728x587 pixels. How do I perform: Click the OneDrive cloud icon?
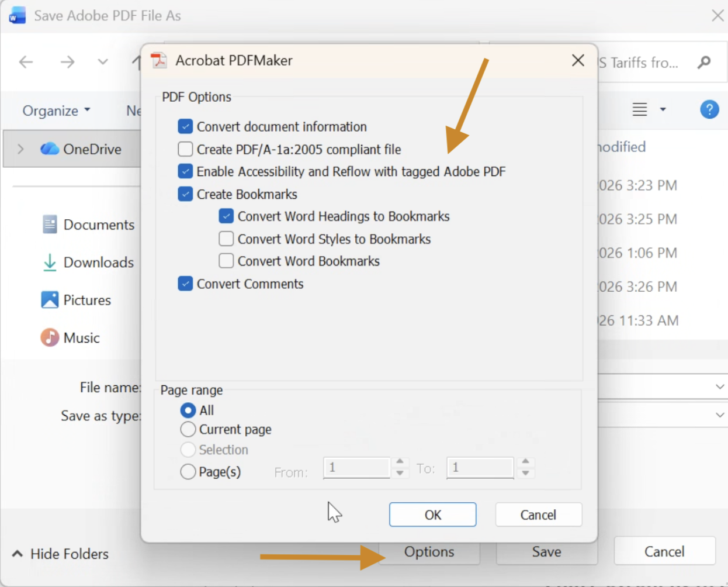(50, 149)
